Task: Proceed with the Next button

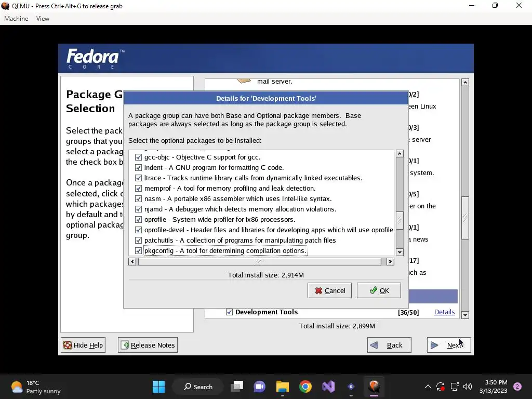Action: point(449,345)
